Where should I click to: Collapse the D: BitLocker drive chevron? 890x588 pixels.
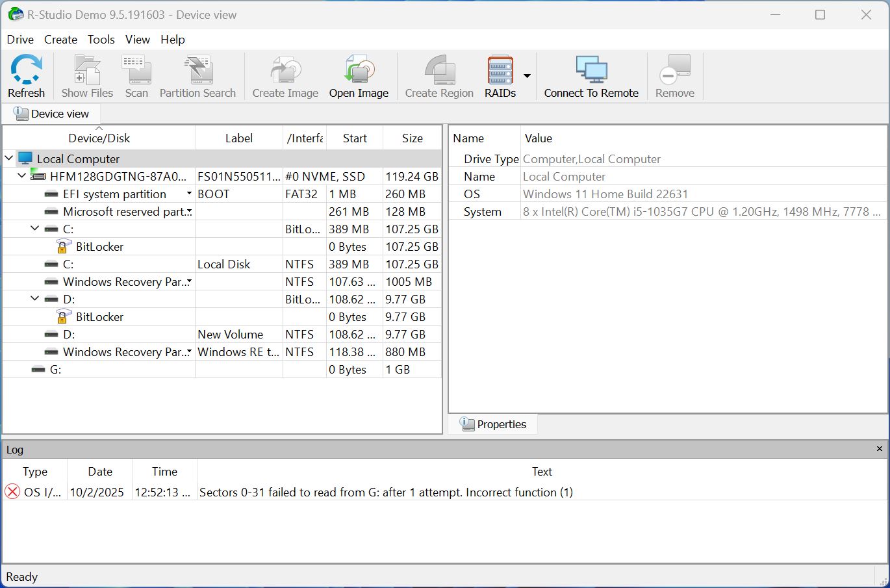[x=34, y=299]
